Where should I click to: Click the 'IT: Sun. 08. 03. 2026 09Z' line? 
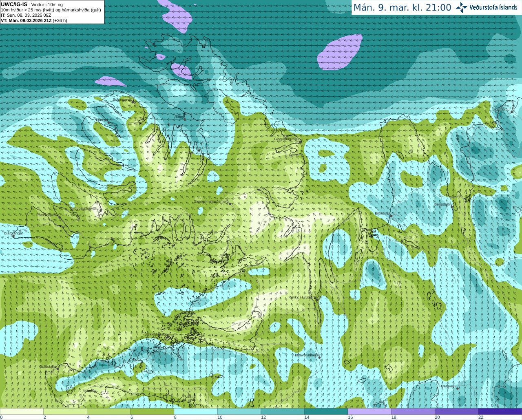pyautogui.click(x=26, y=15)
